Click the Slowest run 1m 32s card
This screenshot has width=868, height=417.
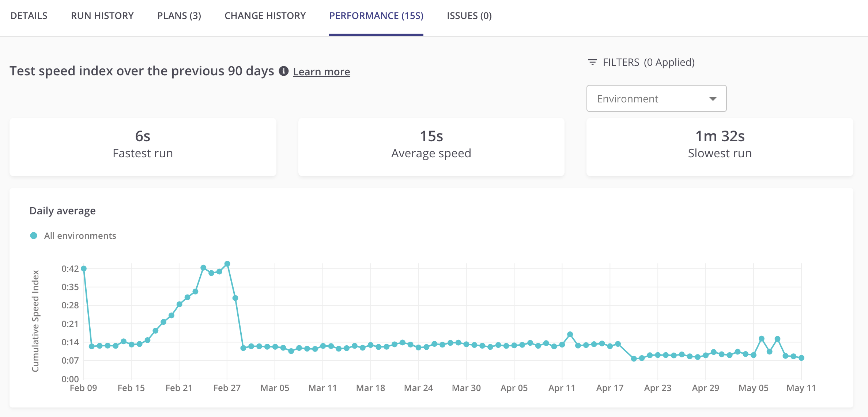click(x=720, y=147)
